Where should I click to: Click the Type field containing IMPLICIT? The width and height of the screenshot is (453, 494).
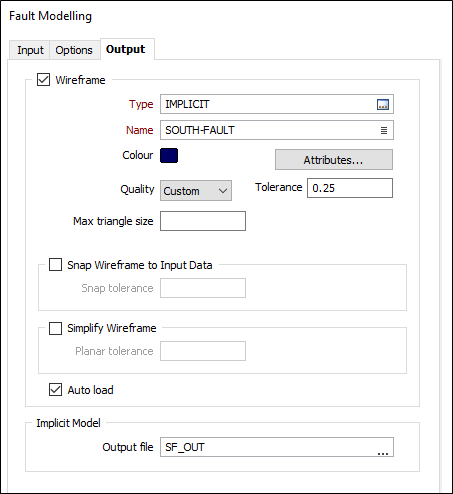point(277,104)
